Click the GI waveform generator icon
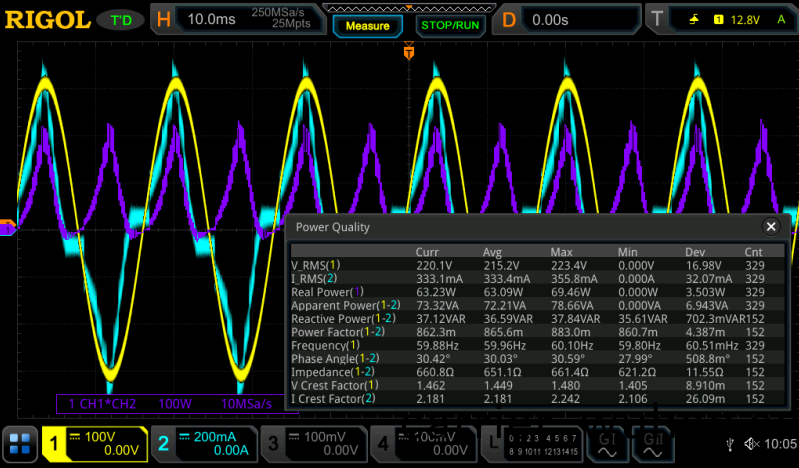 606,444
